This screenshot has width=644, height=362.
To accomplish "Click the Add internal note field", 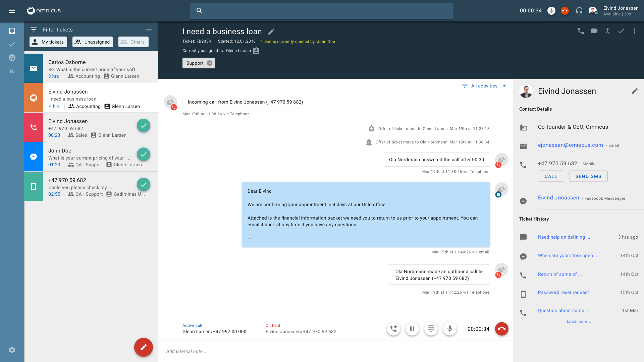I will pos(335,351).
